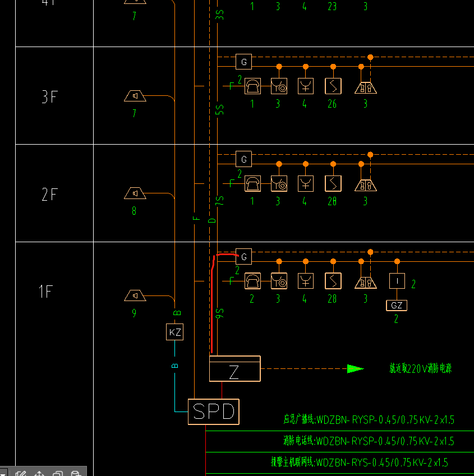This screenshot has height=476, width=474.
Task: Select the sound-light alarm symbol on 3F
Action: pyautogui.click(x=366, y=87)
